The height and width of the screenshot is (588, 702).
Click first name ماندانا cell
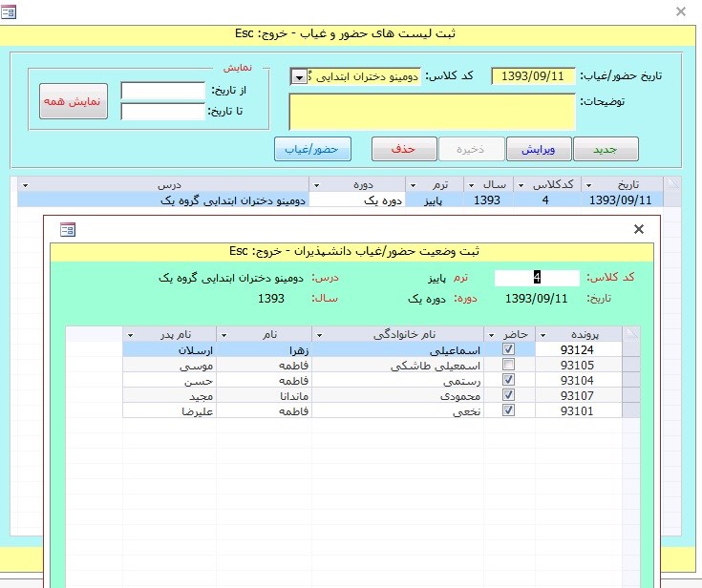264,395
